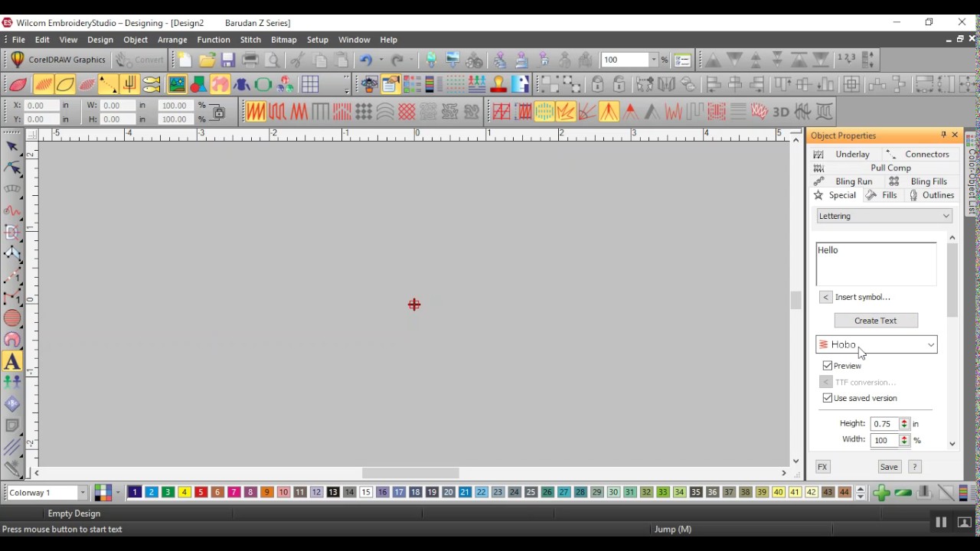
Task: Select the red circle digitizing tool
Action: click(12, 318)
